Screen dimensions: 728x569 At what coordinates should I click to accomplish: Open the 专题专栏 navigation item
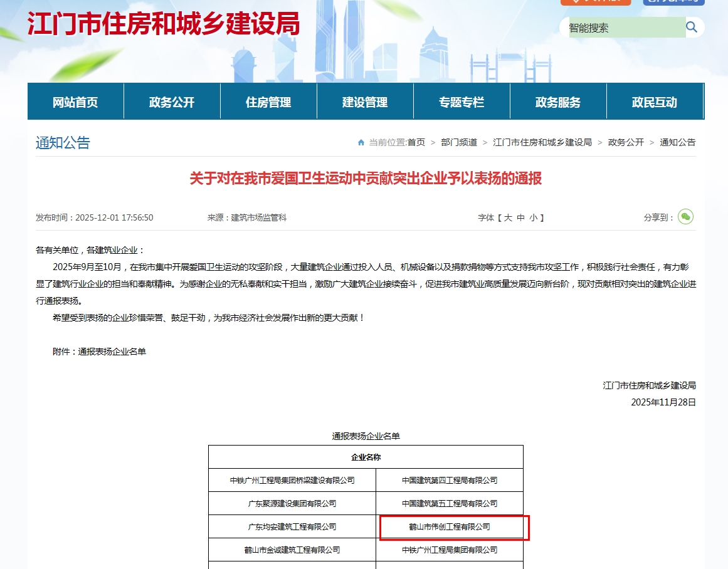click(462, 102)
